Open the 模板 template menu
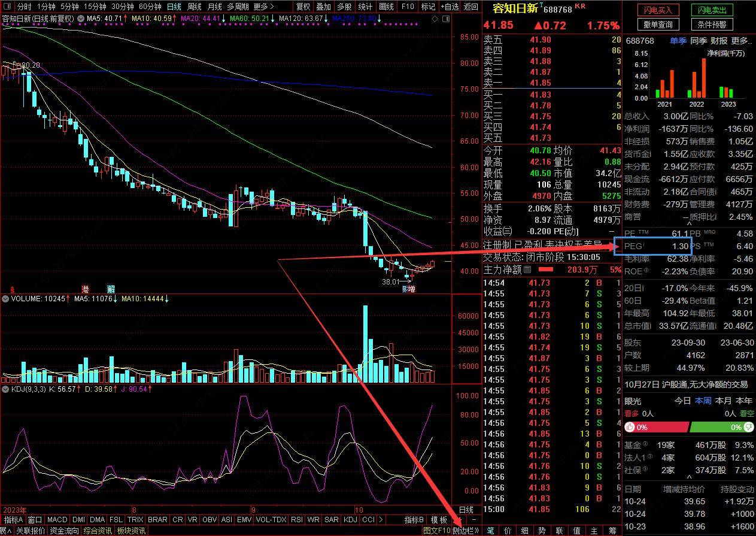The width and height of the screenshot is (756, 536). pos(439,520)
